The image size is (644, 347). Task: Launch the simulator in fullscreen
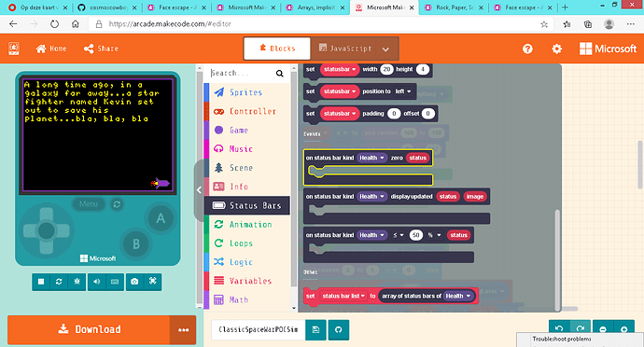153,282
